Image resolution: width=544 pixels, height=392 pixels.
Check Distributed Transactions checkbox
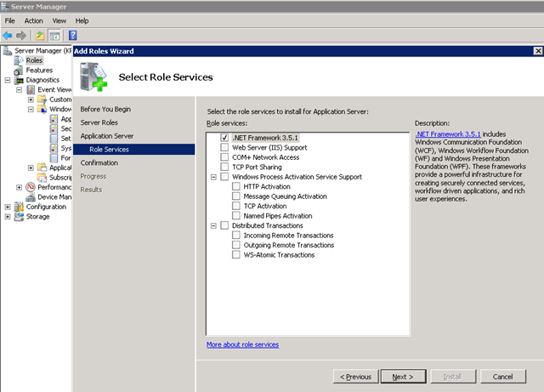pyautogui.click(x=224, y=225)
